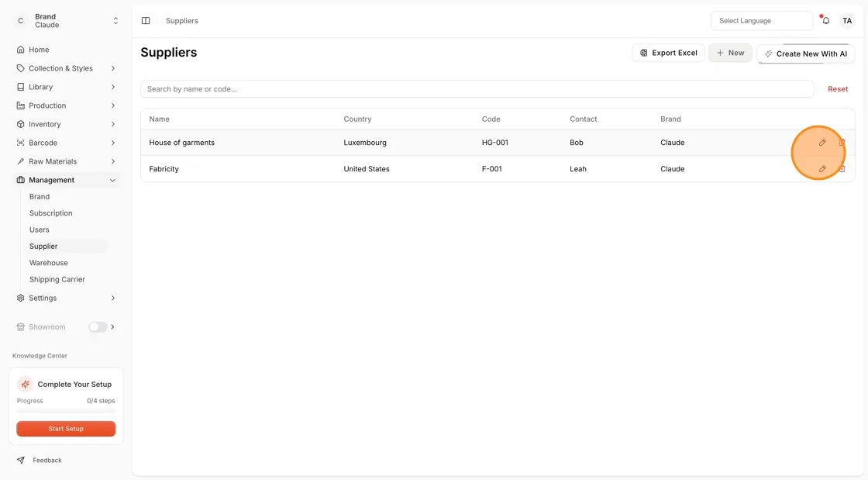Screen dimensions: 868x480
Task: Click the Showroom store icon
Action: [x=20, y=327]
